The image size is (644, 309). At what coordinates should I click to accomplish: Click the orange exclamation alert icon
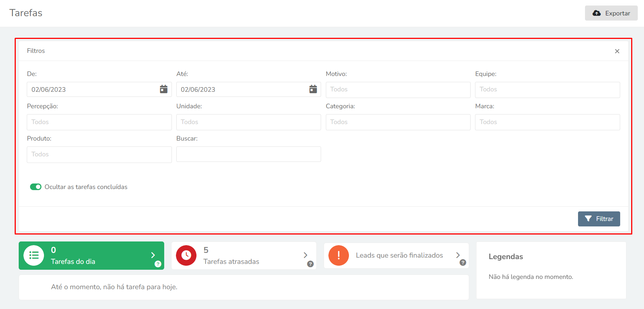tap(339, 255)
